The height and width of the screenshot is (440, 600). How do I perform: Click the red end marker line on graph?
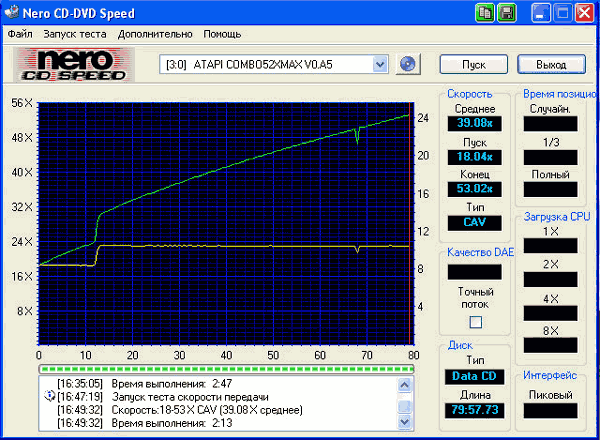(x=409, y=223)
